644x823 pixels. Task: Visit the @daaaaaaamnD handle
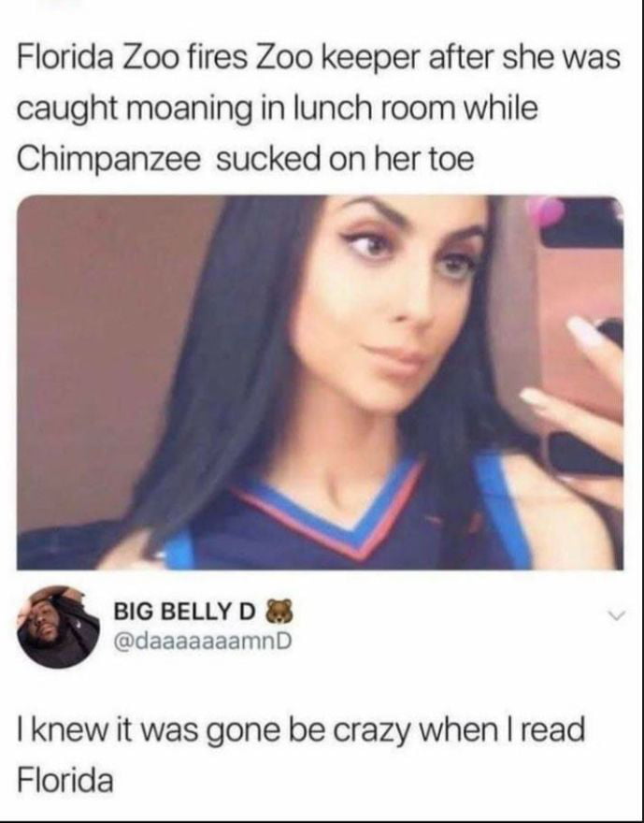(203, 641)
